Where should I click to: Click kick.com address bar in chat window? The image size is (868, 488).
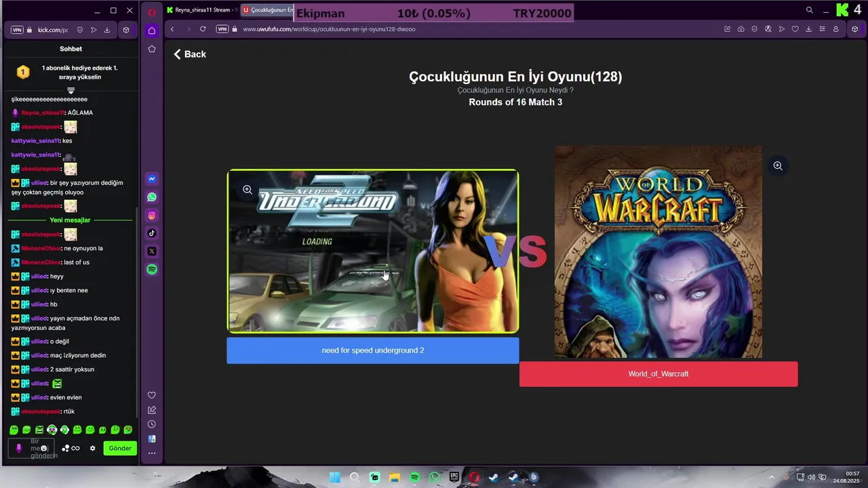[x=53, y=30]
